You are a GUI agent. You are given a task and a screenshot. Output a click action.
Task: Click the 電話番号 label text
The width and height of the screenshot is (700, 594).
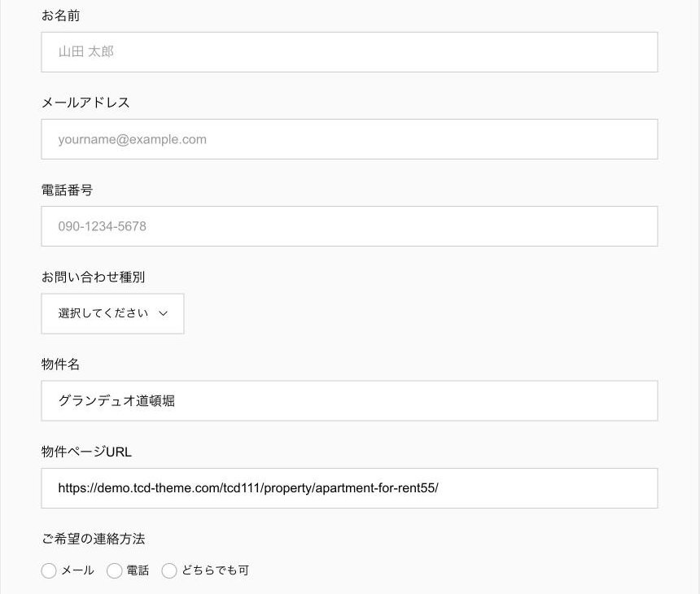click(x=67, y=190)
